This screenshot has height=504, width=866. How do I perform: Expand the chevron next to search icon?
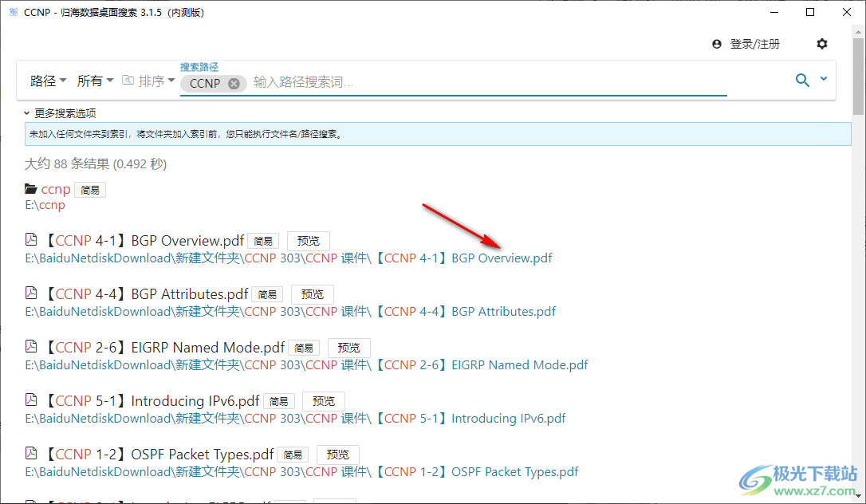(824, 79)
